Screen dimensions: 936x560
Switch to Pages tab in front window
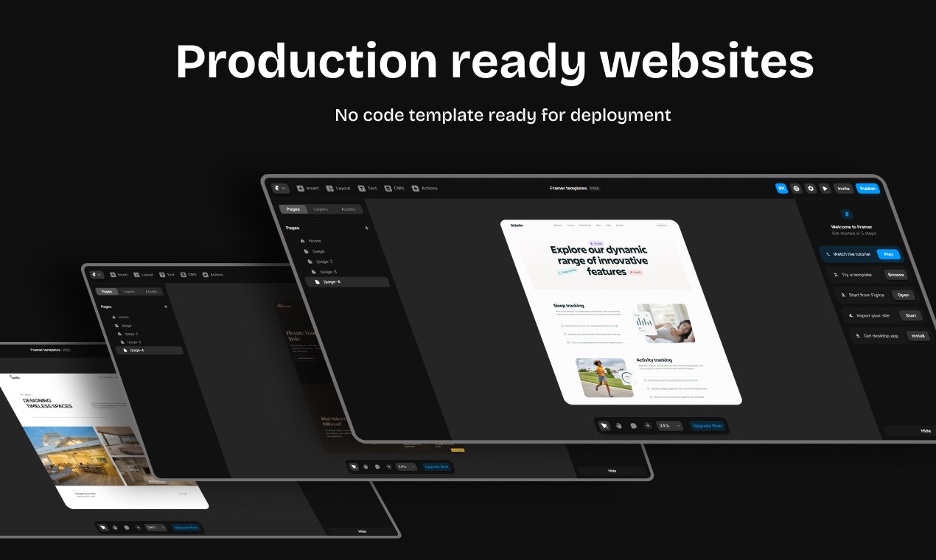click(x=293, y=209)
